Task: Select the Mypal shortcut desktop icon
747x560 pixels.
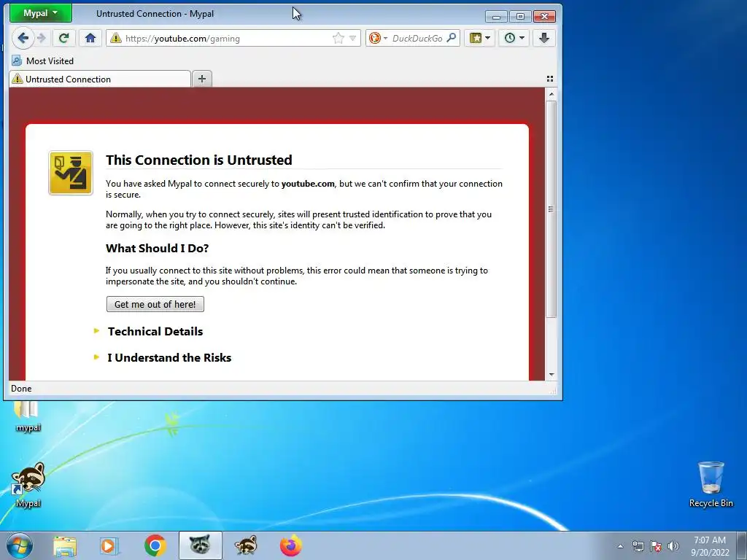Action: [28, 484]
